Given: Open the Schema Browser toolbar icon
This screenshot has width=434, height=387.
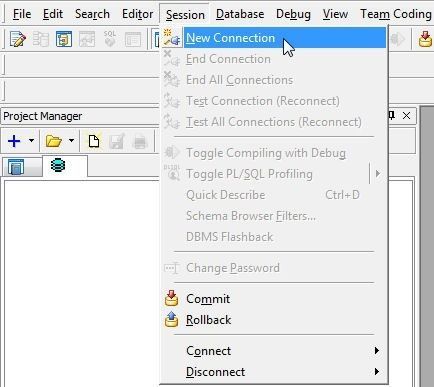Looking at the screenshot, I should (x=64, y=39).
